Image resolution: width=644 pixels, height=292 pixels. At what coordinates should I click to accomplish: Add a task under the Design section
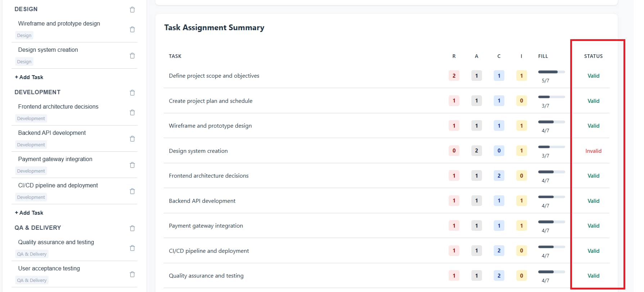click(29, 77)
